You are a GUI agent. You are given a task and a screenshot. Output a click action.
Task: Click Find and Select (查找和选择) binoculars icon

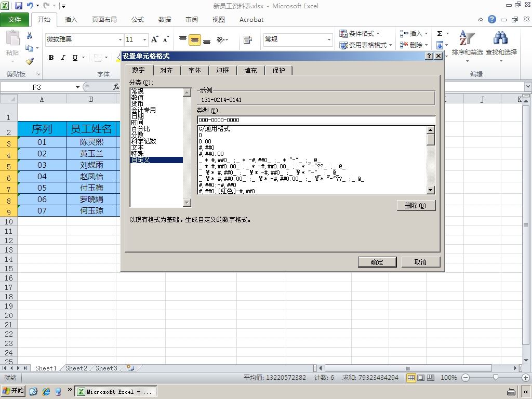[501, 38]
